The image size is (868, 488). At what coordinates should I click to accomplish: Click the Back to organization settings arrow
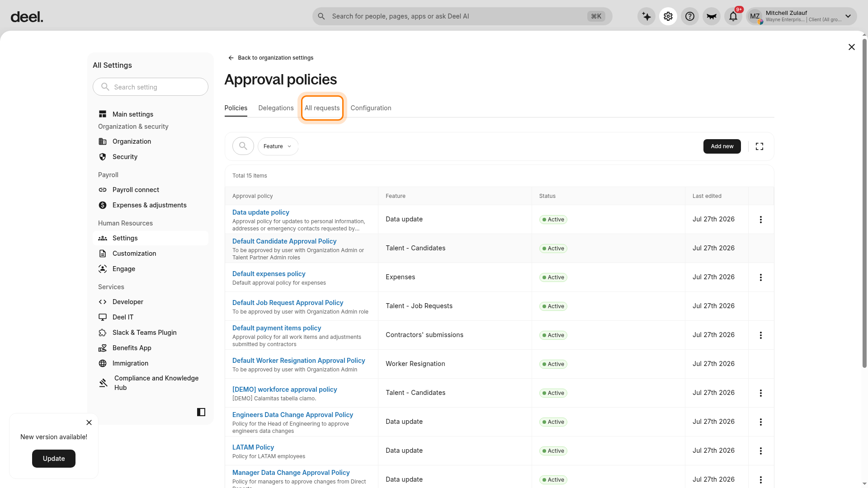click(231, 58)
